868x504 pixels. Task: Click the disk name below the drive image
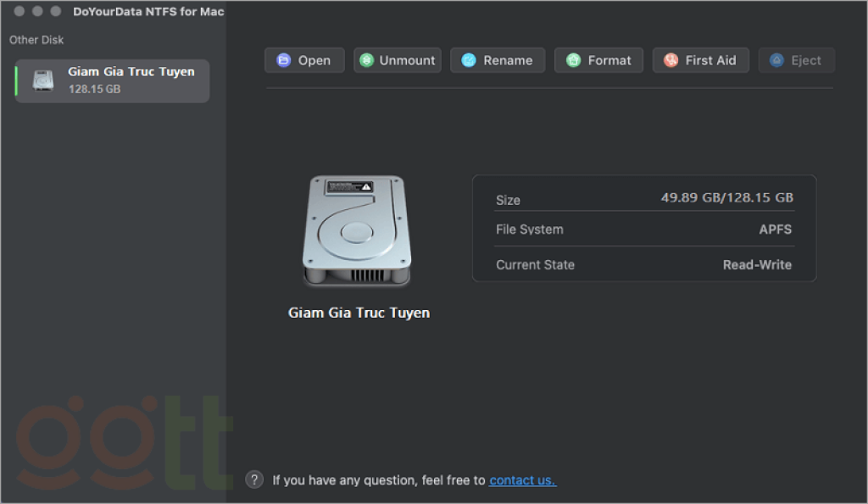(x=359, y=313)
